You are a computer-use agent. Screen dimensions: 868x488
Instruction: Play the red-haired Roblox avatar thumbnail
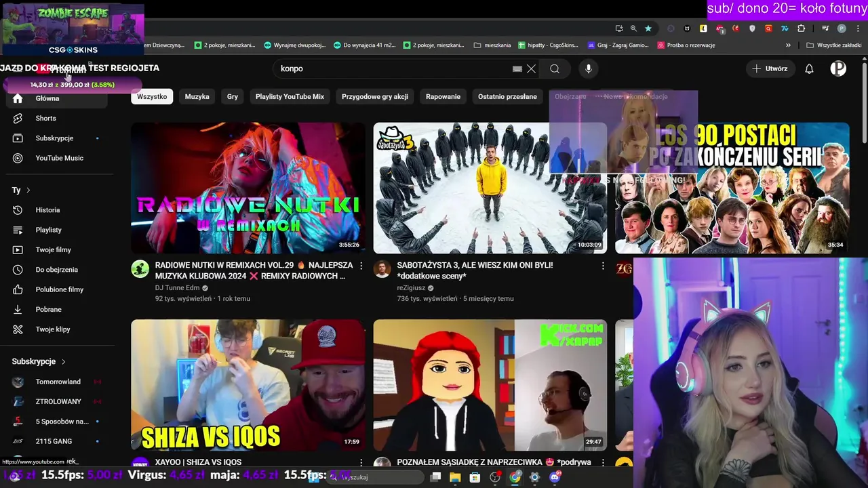point(490,385)
